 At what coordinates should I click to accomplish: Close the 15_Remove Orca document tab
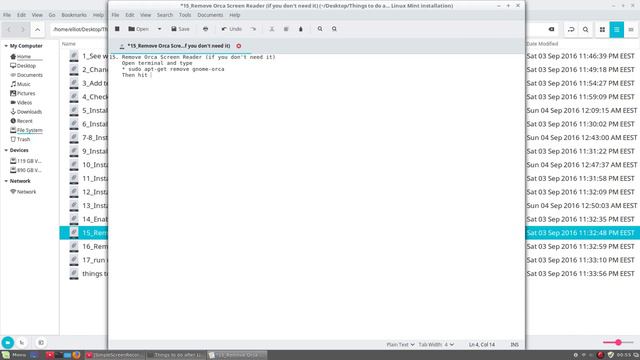(x=239, y=46)
